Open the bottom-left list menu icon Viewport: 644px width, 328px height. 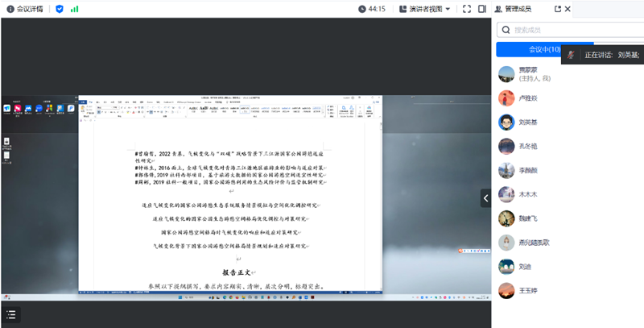point(11,314)
